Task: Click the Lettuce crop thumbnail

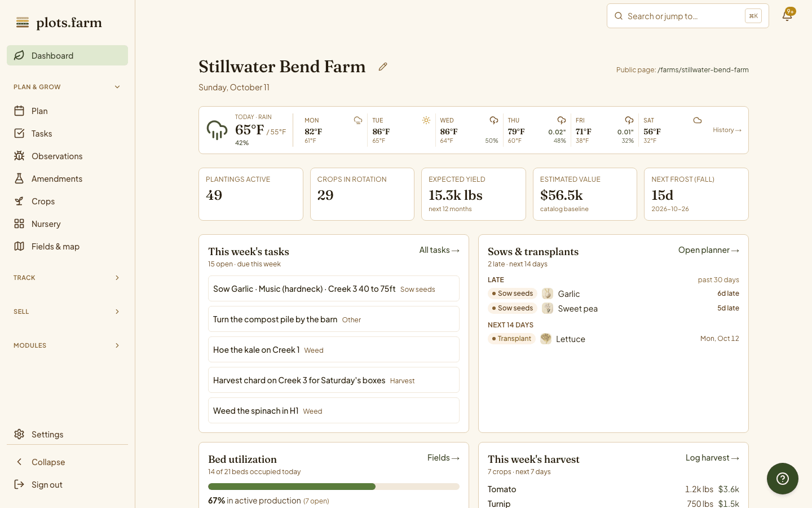Action: (x=546, y=339)
